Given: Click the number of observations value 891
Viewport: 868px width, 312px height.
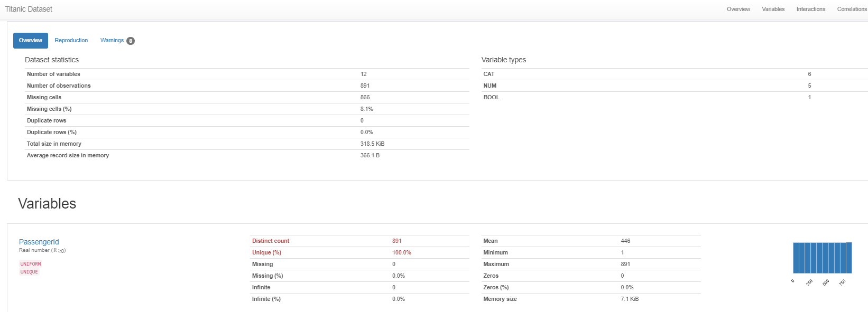Looking at the screenshot, I should pyautogui.click(x=365, y=86).
